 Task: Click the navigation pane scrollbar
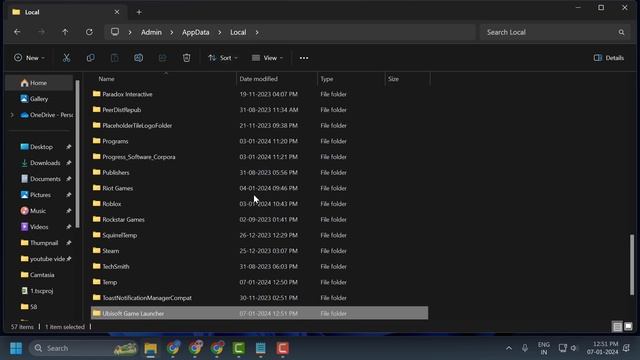point(77,154)
